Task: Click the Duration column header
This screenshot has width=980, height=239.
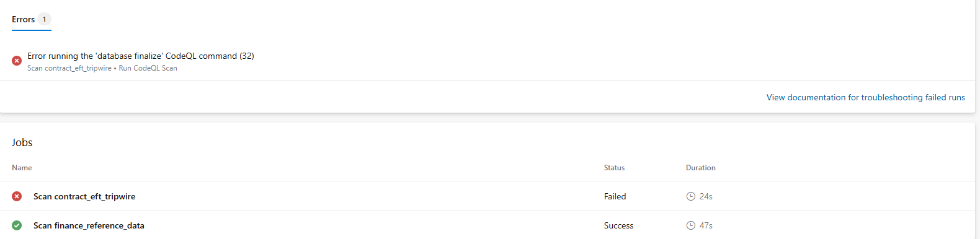Action: [x=701, y=168]
